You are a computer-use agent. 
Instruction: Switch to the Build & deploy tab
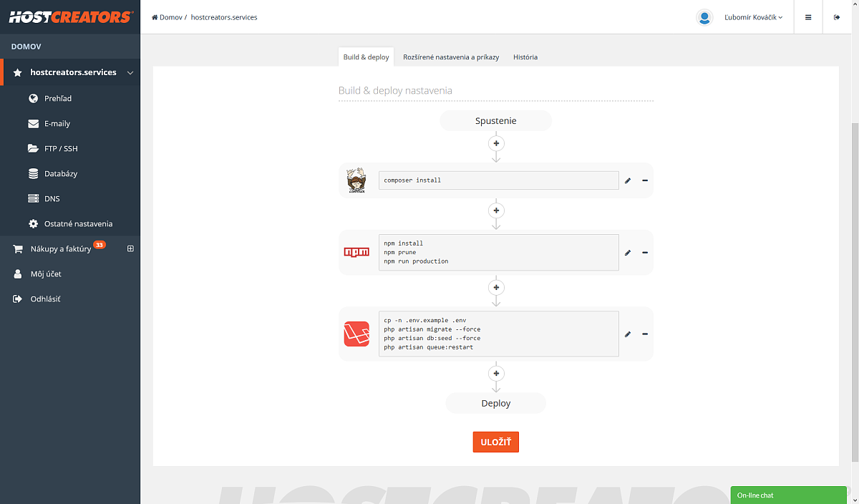point(366,57)
